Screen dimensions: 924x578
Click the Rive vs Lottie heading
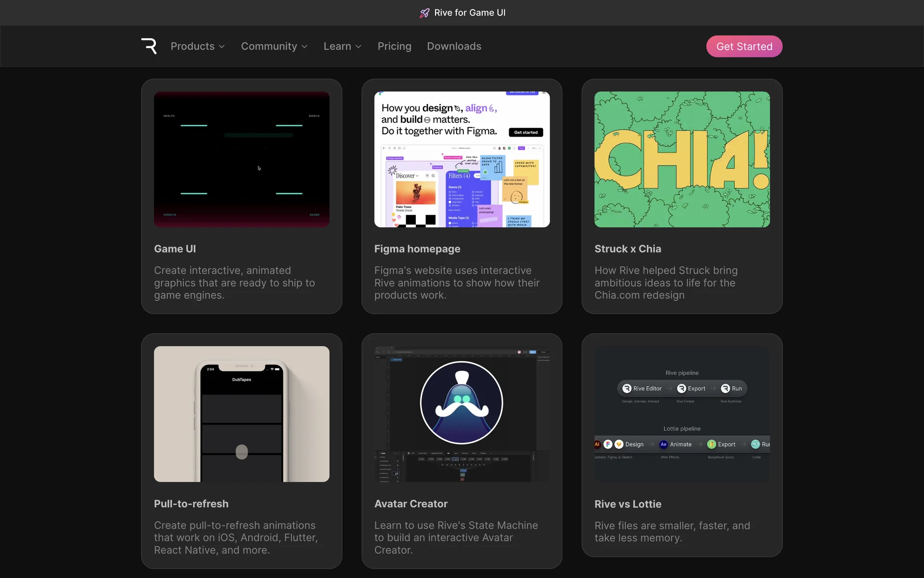[628, 504]
